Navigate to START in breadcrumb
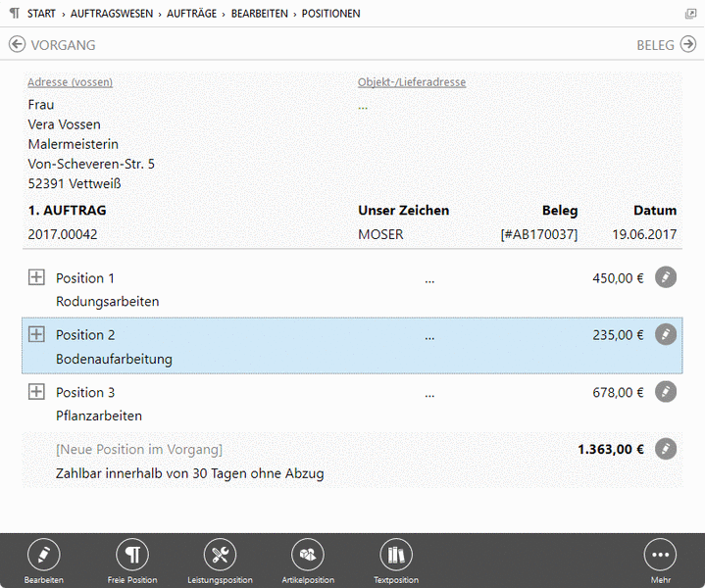The image size is (705, 588). pos(41,14)
